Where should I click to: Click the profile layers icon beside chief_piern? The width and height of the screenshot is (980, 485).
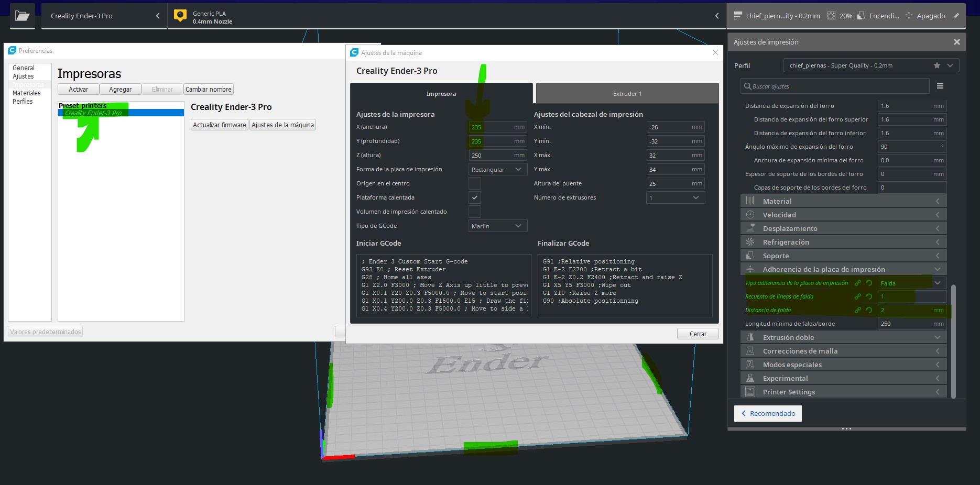738,16
